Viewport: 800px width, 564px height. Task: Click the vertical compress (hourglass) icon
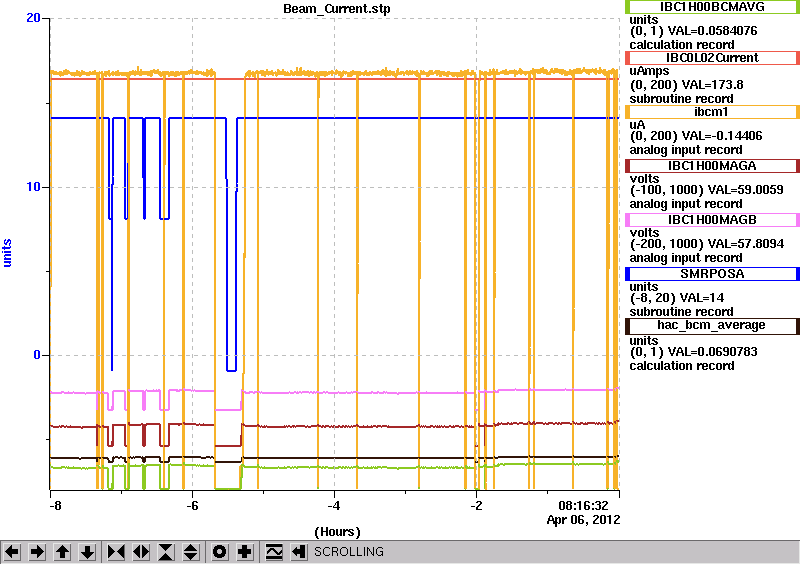[166, 552]
